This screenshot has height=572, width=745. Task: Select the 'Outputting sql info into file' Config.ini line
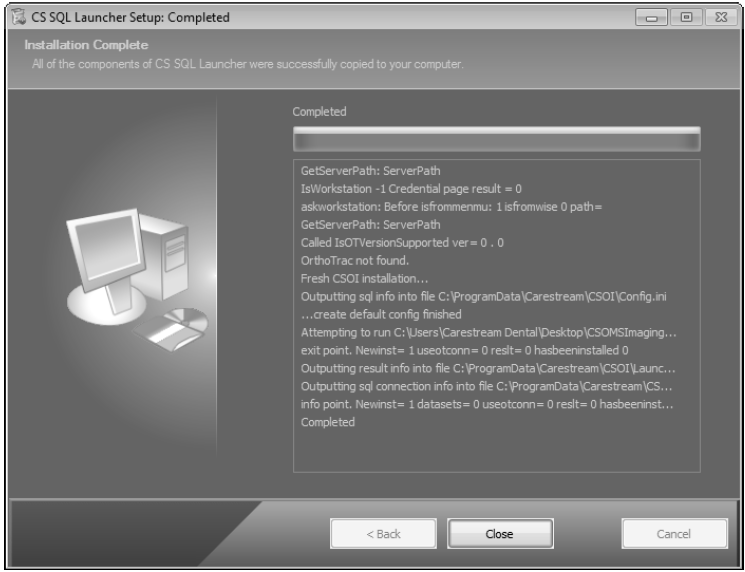click(483, 296)
